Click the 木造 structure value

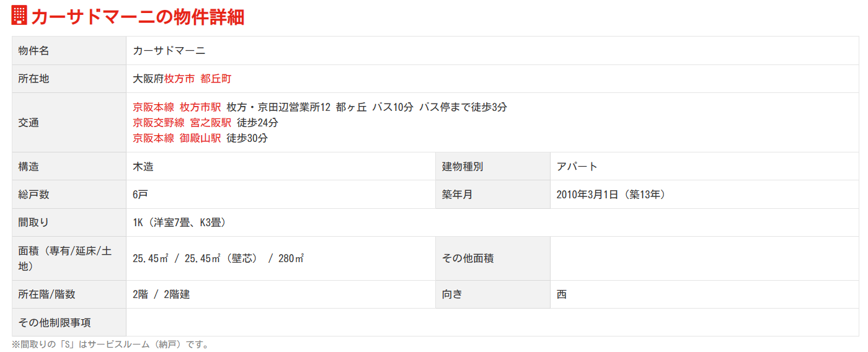tap(143, 167)
